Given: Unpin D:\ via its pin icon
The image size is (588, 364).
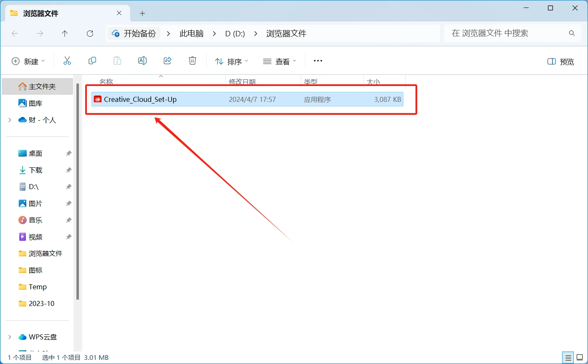Looking at the screenshot, I should (68, 187).
